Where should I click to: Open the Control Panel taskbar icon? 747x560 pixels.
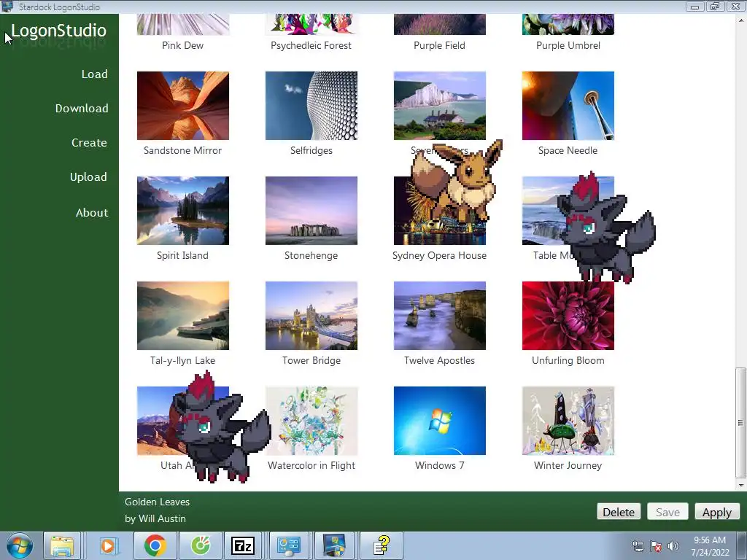pyautogui.click(x=288, y=545)
